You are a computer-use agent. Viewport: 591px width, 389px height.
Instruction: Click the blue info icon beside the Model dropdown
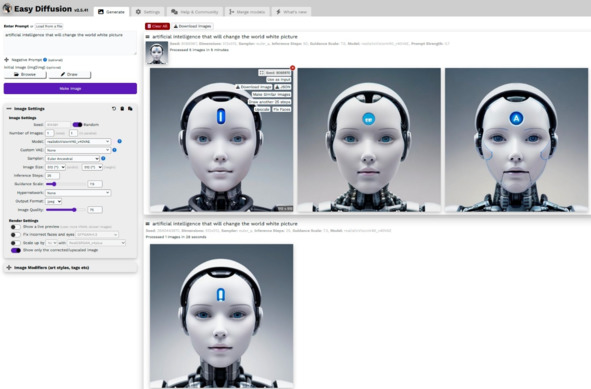[119, 141]
